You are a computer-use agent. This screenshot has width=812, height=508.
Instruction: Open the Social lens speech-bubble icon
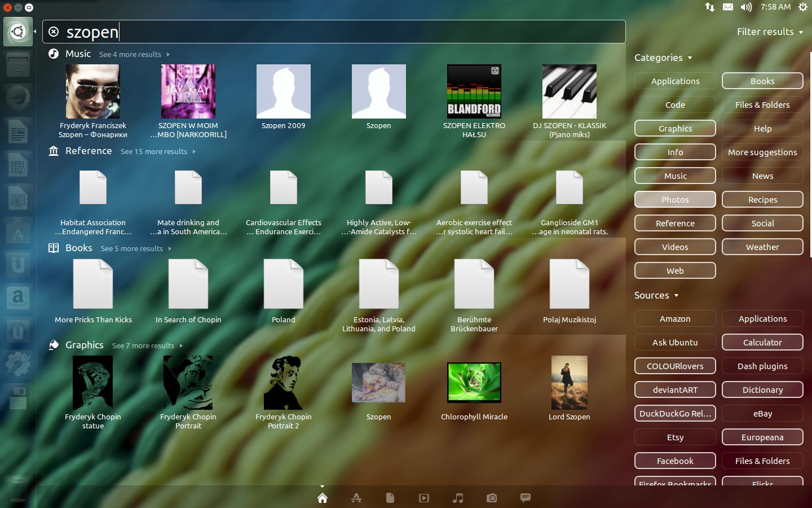point(526,498)
